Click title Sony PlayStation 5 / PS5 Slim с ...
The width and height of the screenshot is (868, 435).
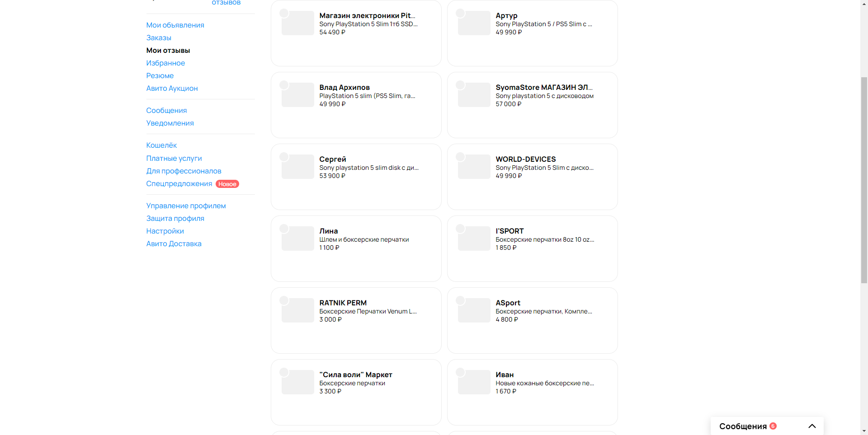544,24
